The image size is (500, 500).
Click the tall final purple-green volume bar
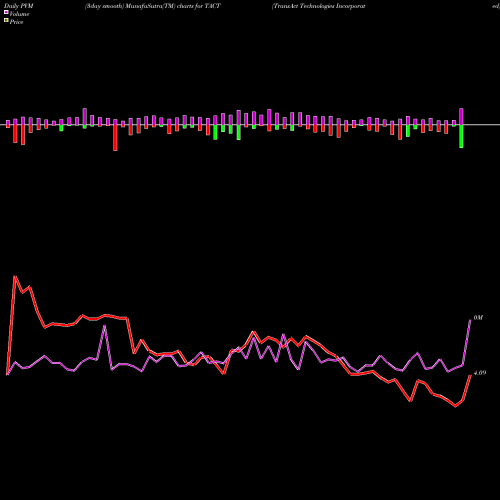(461, 128)
